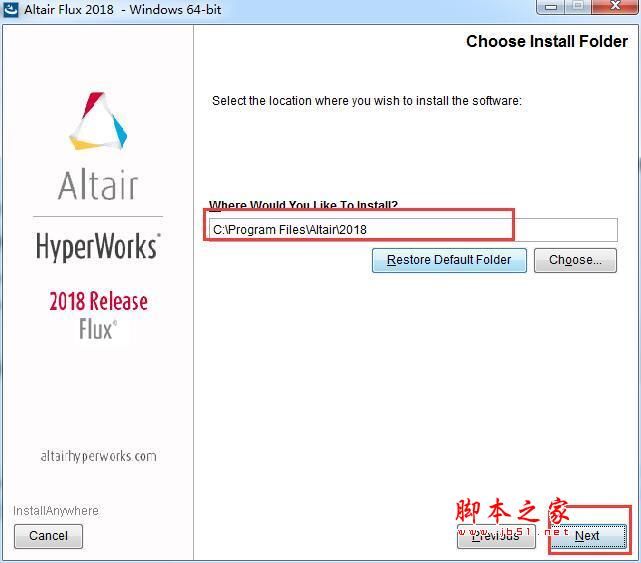Click the altairhyperworks.com website text

point(99,456)
